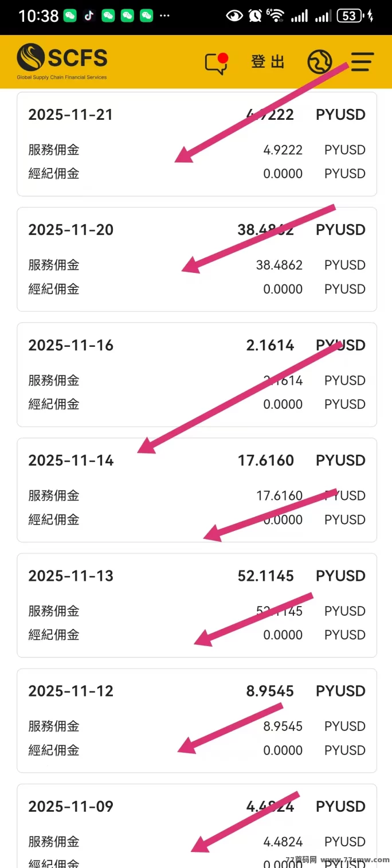Tap the alarm clock icon in the status bar
392x868 pixels.
click(254, 15)
